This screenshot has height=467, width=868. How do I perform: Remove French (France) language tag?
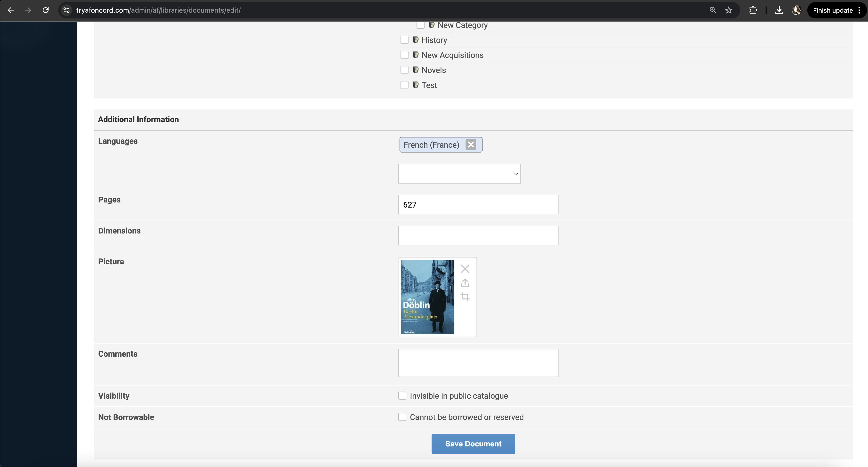click(x=471, y=145)
